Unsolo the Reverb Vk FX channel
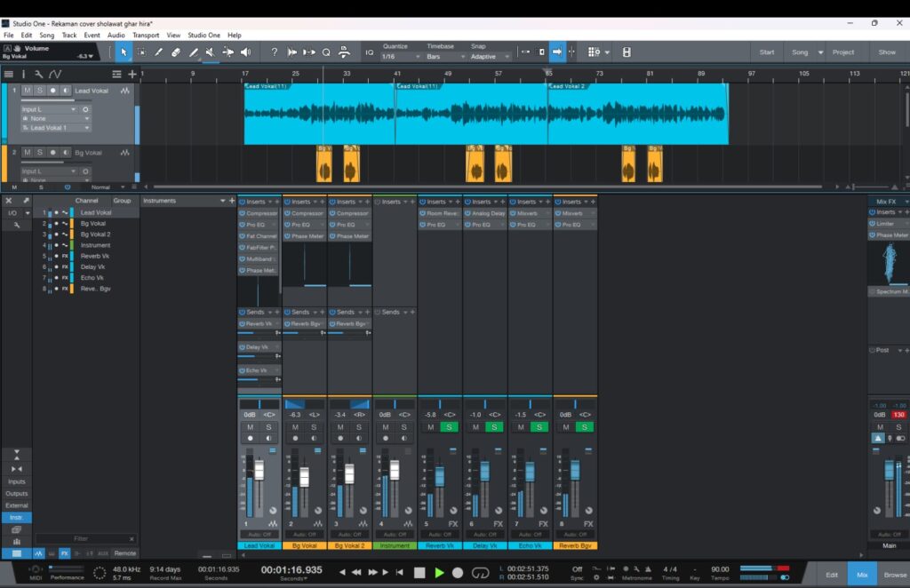The width and height of the screenshot is (910, 588). 449,427
